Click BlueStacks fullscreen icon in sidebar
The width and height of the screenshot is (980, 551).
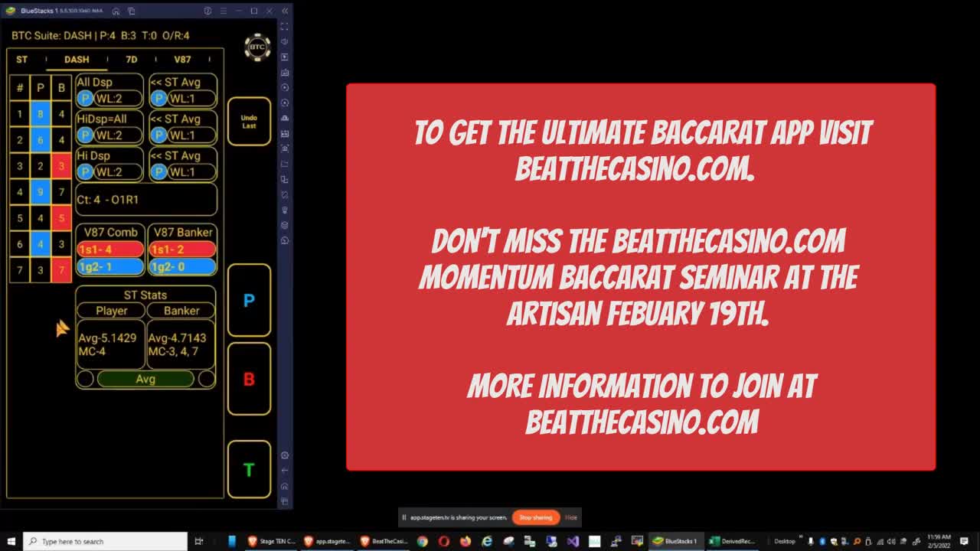coord(285,27)
